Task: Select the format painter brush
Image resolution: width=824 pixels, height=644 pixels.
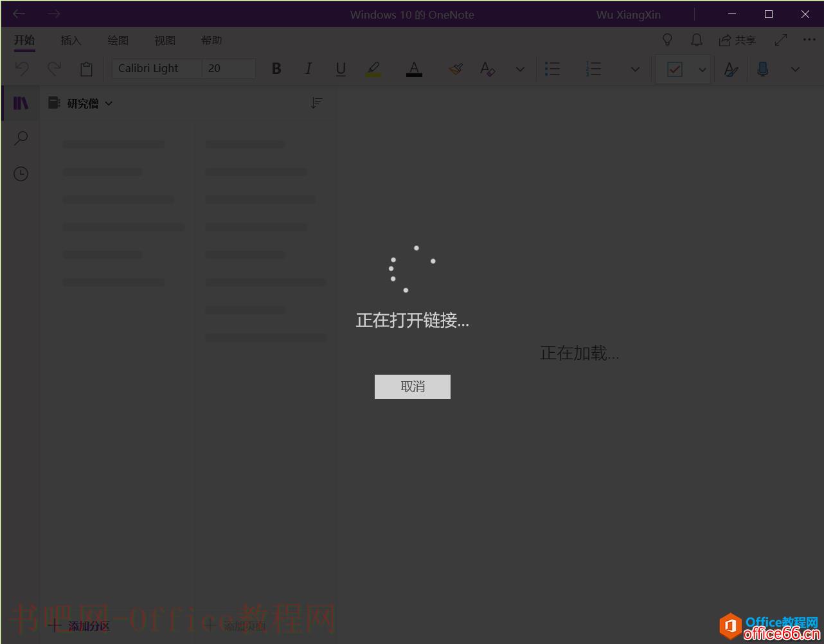Action: [x=456, y=68]
